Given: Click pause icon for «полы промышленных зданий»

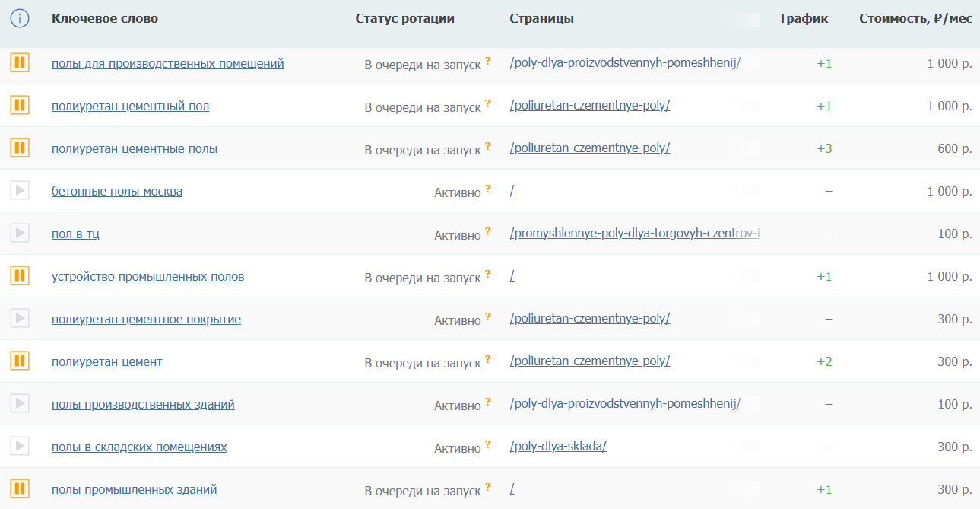Looking at the screenshot, I should tap(20, 488).
